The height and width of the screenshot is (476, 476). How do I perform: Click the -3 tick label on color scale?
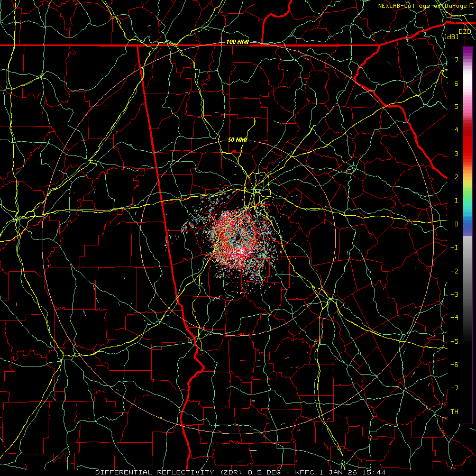[x=454, y=295]
